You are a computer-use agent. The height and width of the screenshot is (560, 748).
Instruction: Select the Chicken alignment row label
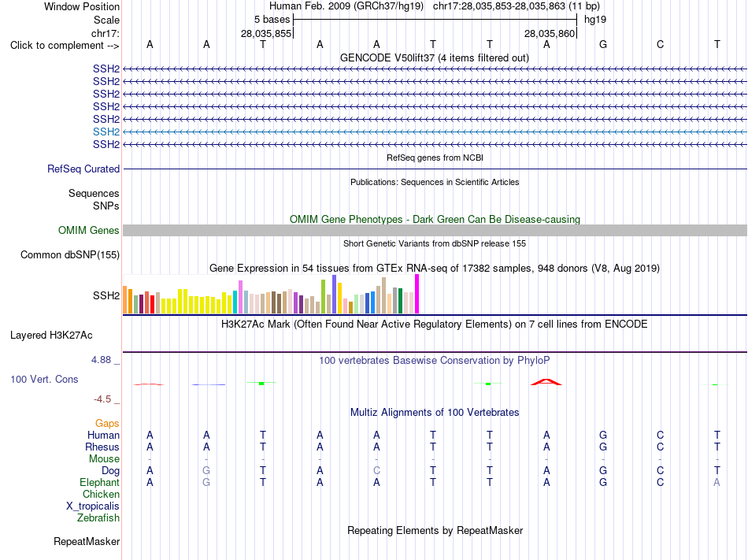click(x=101, y=494)
